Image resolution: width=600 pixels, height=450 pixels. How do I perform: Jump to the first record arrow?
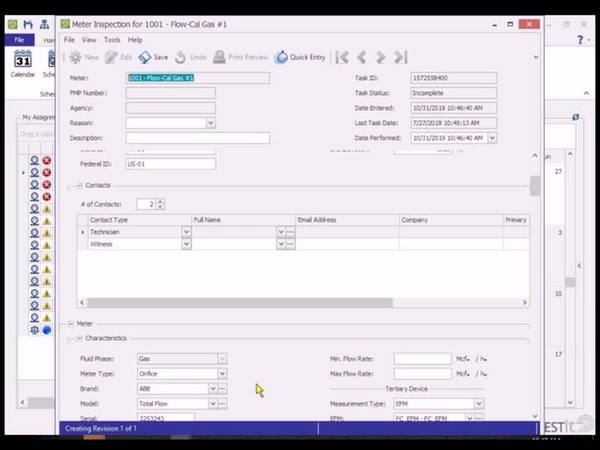tap(342, 58)
